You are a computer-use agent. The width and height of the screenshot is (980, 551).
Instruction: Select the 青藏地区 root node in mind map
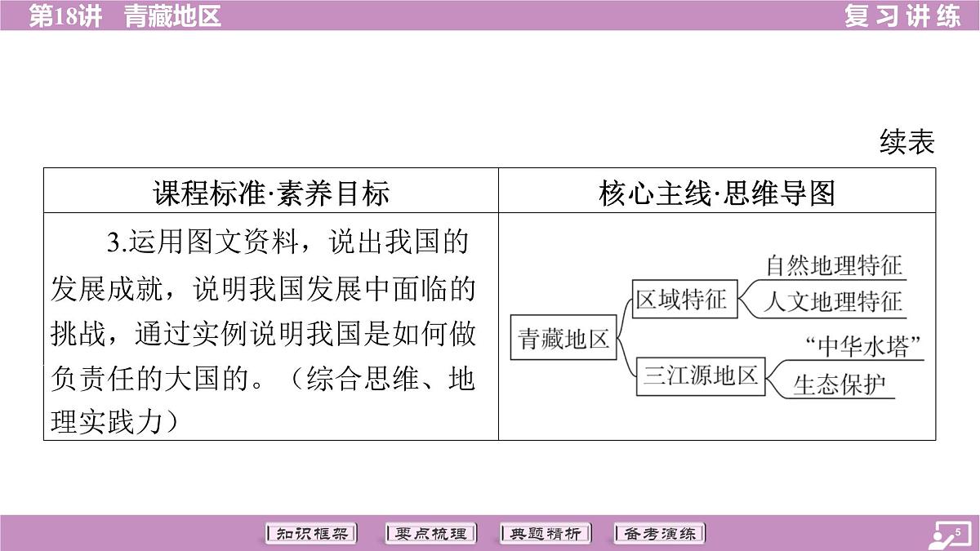click(563, 339)
